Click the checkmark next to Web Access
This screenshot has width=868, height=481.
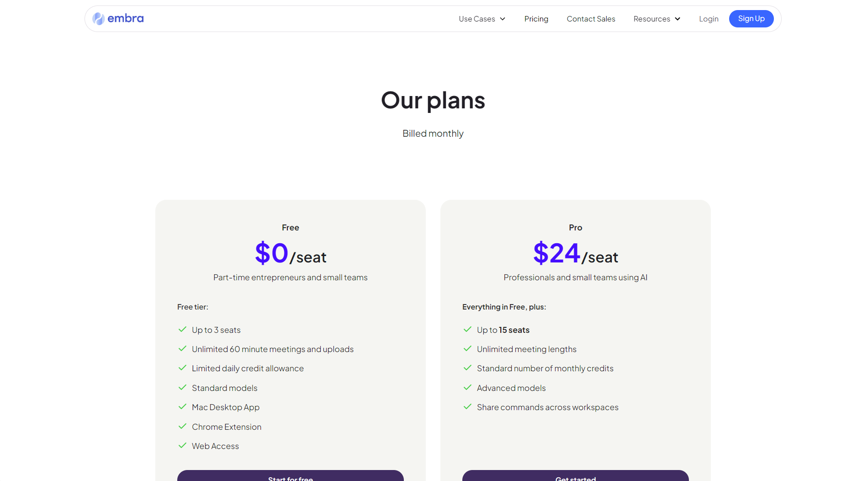tap(182, 446)
